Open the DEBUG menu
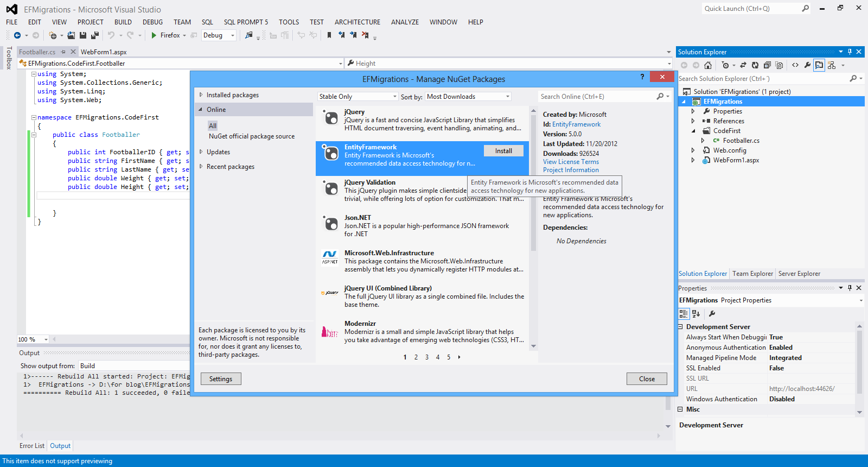 152,22
